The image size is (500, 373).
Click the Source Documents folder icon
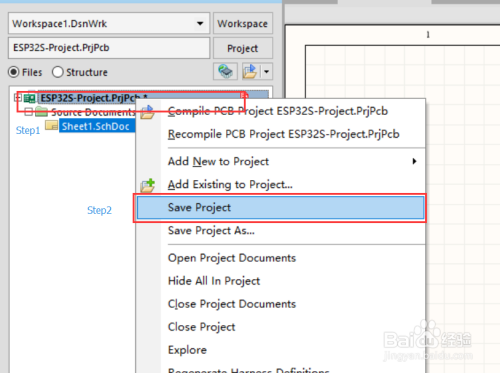coord(42,111)
